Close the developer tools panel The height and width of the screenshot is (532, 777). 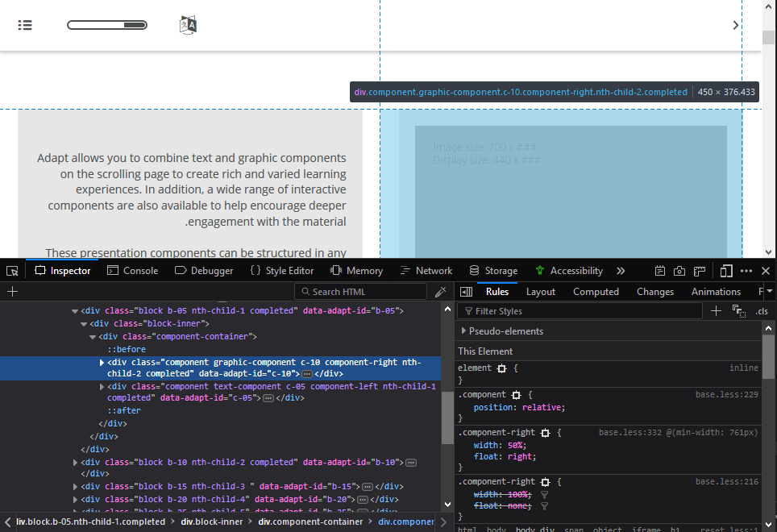(766, 271)
